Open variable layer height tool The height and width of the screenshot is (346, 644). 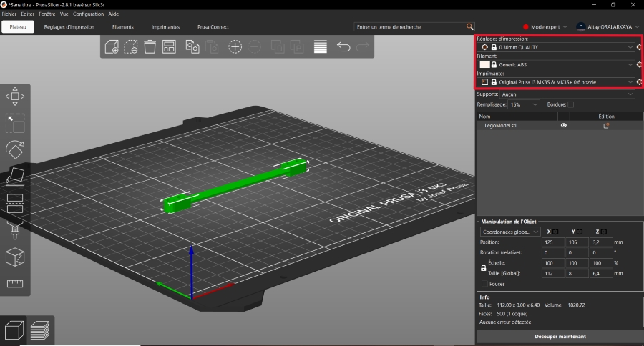tap(321, 46)
